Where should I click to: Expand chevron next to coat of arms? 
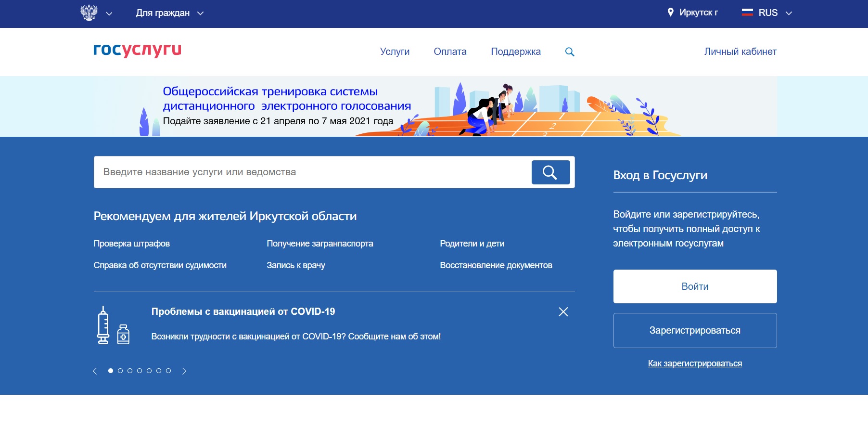109,13
